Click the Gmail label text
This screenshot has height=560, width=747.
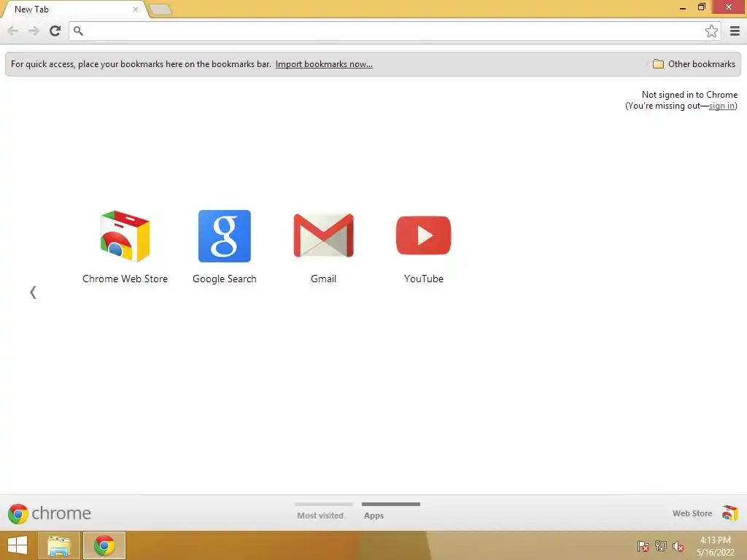(x=323, y=279)
